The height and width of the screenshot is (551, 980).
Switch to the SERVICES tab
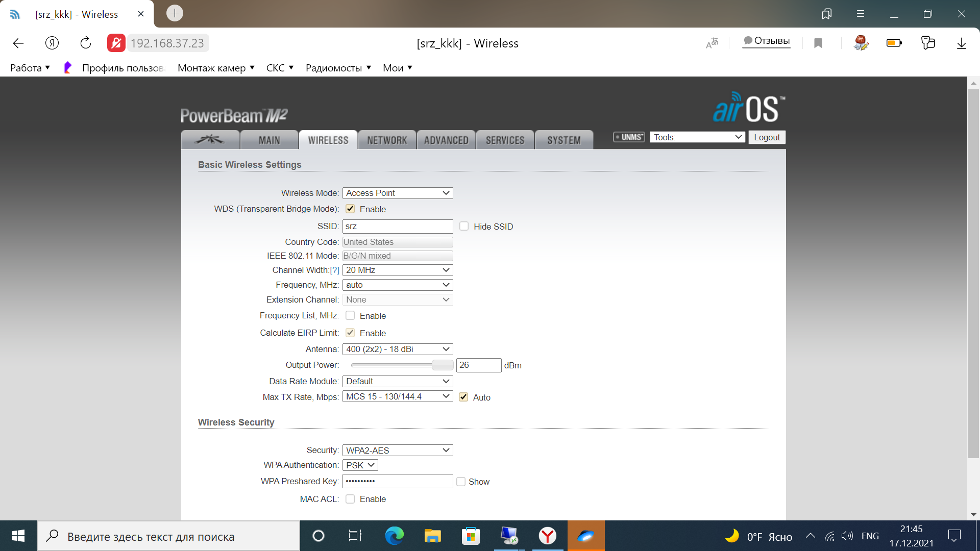(505, 140)
